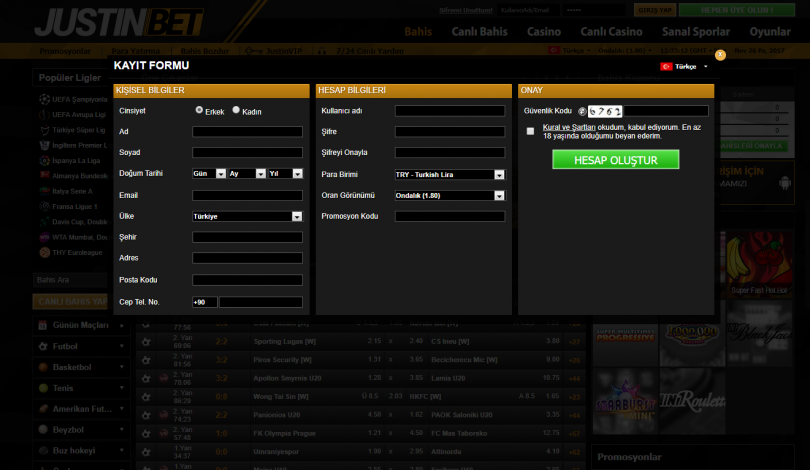Click the Email input field
This screenshot has width=810, height=470.
[247, 195]
